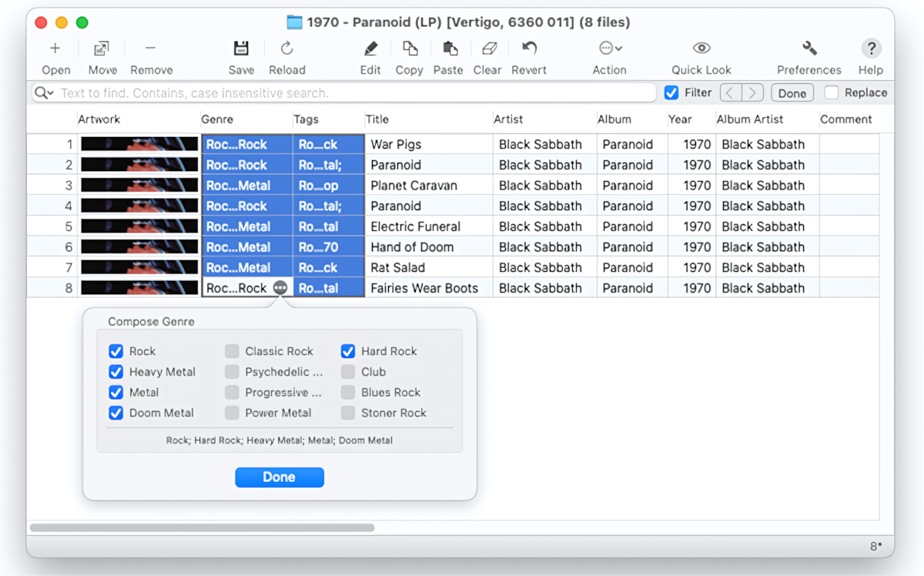Screen dimensions: 924x576
Task: Select the Electric Funeral title cell
Action: tap(429, 226)
